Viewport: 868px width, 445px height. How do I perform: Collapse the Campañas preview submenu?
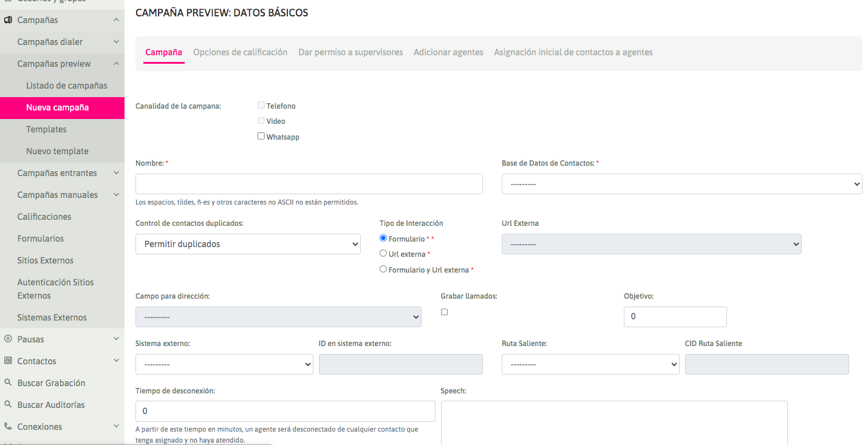(116, 64)
